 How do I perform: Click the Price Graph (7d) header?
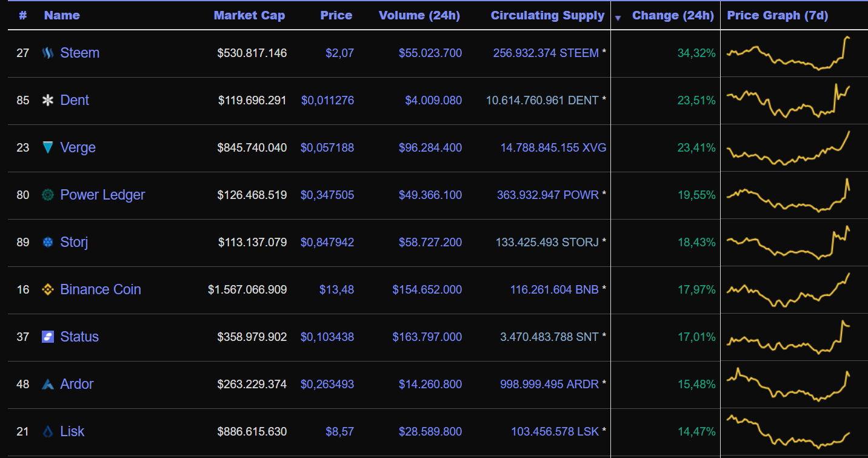tap(778, 16)
